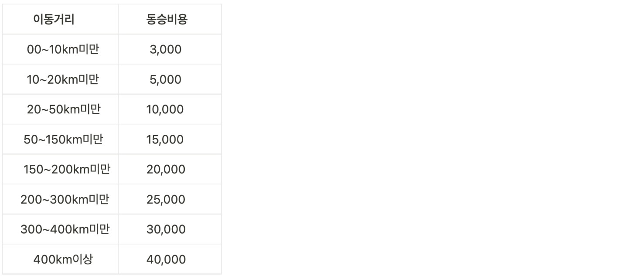This screenshot has height=279, width=644.
Task: Select the 10~20km미만 distance cell
Action: pyautogui.click(x=63, y=80)
